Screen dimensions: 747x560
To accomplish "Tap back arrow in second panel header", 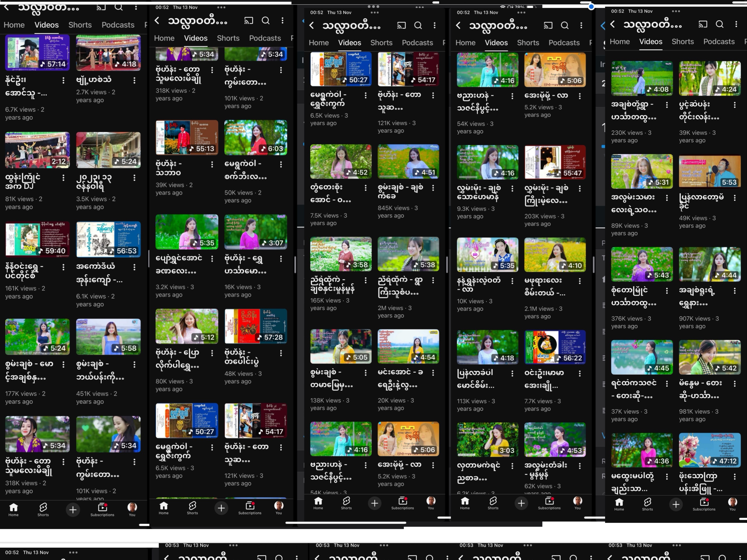I will click(x=157, y=21).
